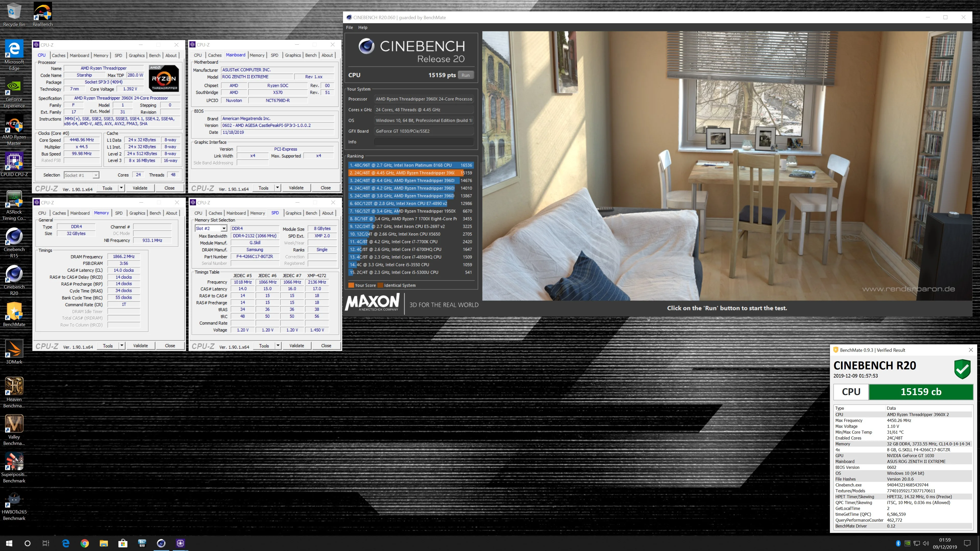Click the Info field in Your System
Viewport: 980px width, 551px height.
pos(424,142)
